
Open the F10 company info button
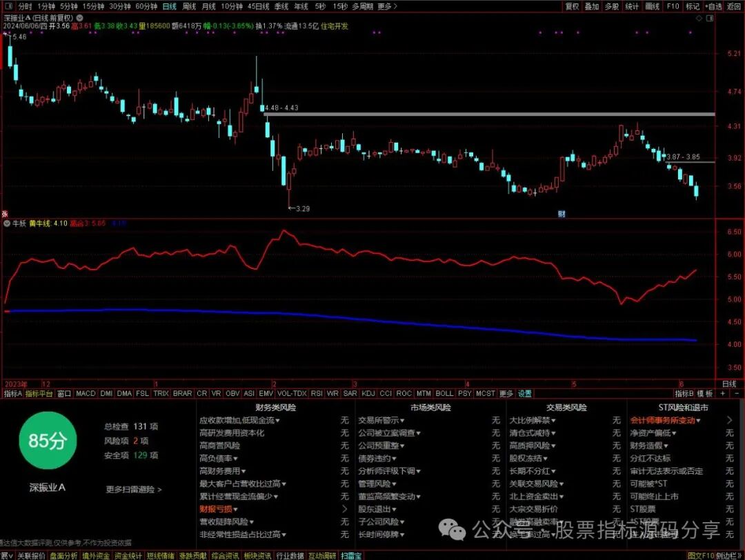(673, 6)
